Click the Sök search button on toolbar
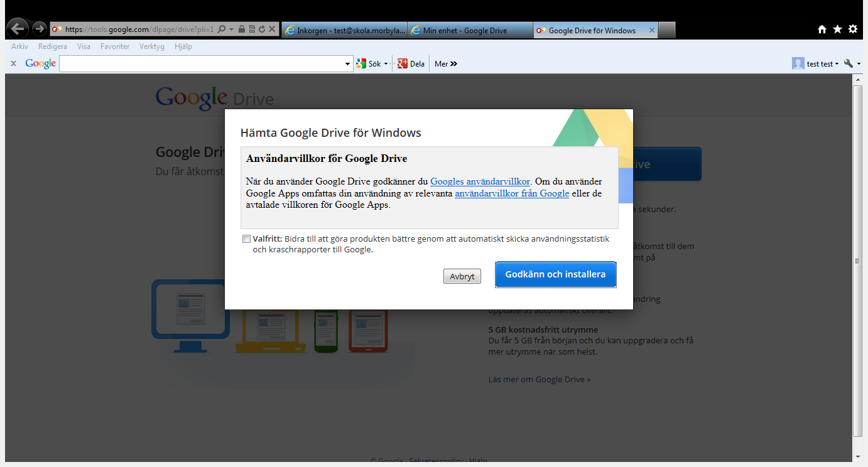This screenshot has height=467, width=868. [x=369, y=63]
